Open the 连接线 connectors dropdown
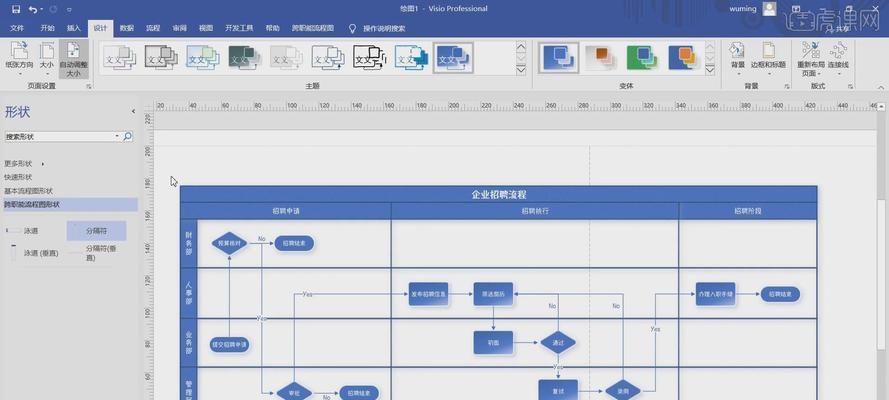The image size is (889, 400). pos(838,59)
